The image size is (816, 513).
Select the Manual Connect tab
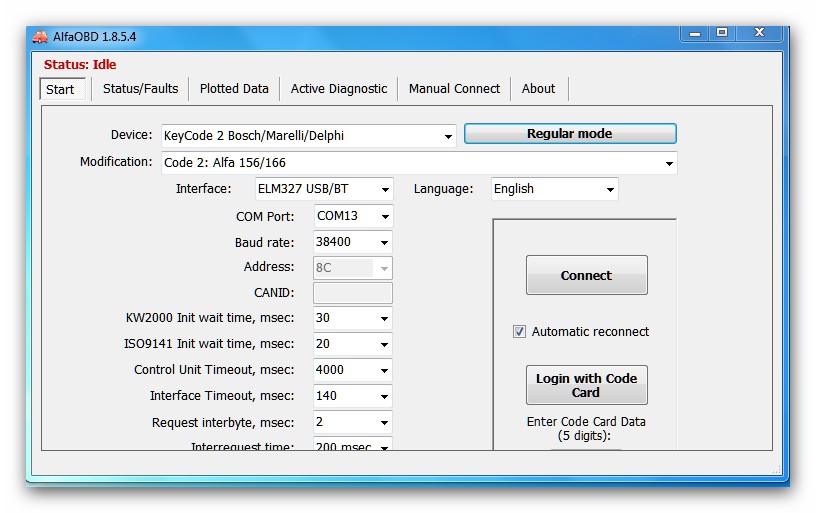pyautogui.click(x=454, y=89)
